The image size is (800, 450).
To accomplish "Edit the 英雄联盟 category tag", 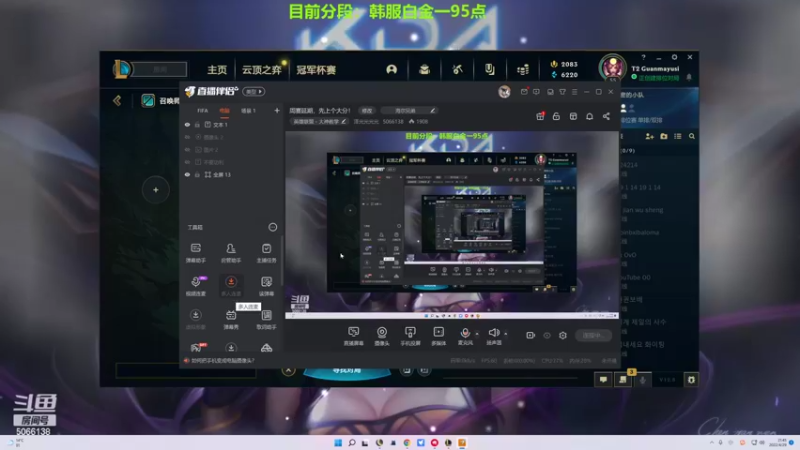I will 319,121.
